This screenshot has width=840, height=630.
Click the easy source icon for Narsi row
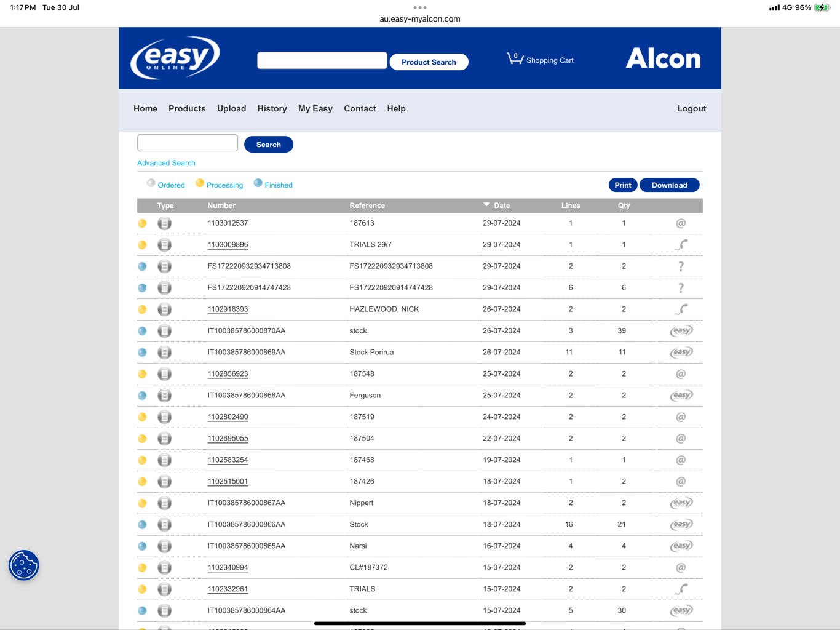(x=681, y=546)
